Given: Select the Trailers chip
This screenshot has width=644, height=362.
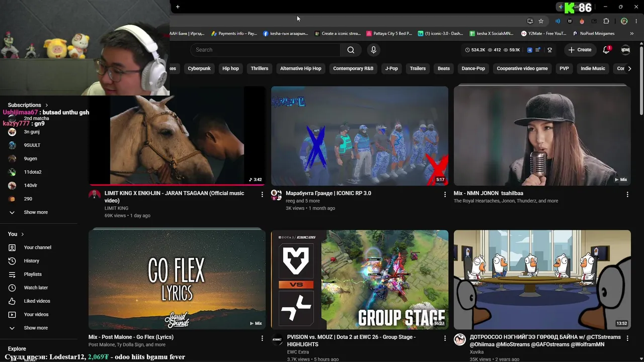Looking at the screenshot, I should [x=418, y=68].
